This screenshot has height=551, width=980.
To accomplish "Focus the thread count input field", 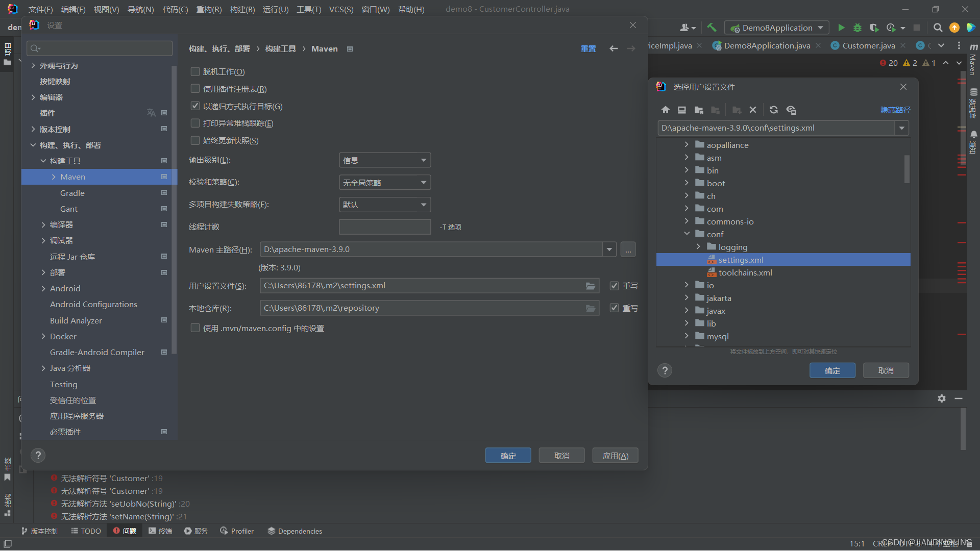I will pyautogui.click(x=385, y=227).
